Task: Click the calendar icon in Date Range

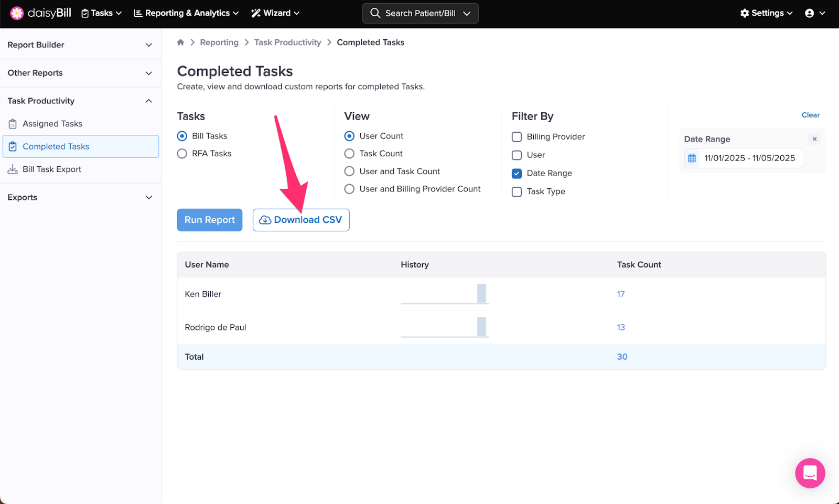Action: click(x=692, y=158)
